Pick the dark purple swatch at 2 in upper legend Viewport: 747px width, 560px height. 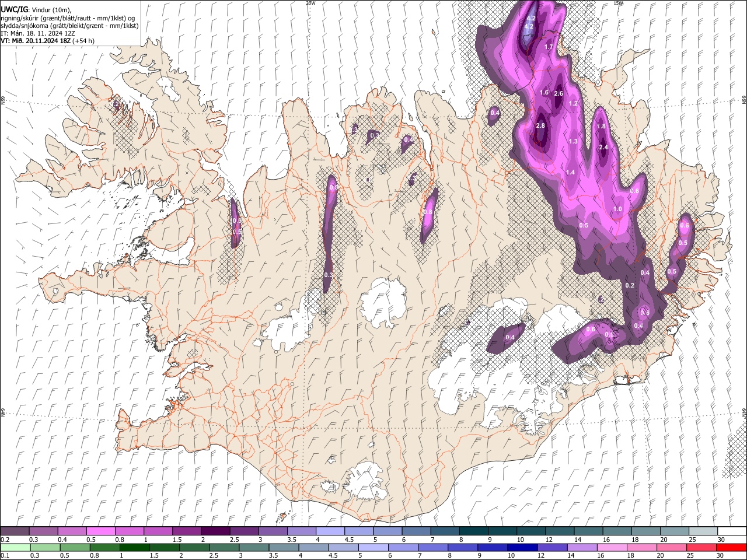[215, 531]
